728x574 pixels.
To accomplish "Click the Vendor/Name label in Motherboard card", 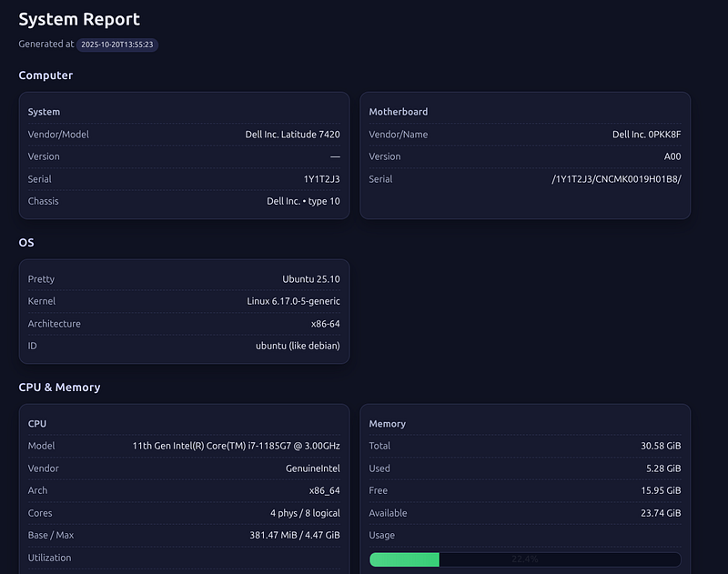I will pos(399,134).
